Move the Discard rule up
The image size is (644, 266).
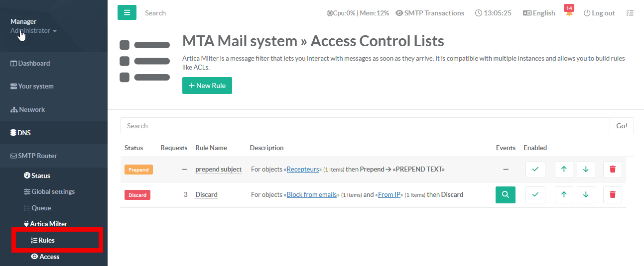[564, 195]
